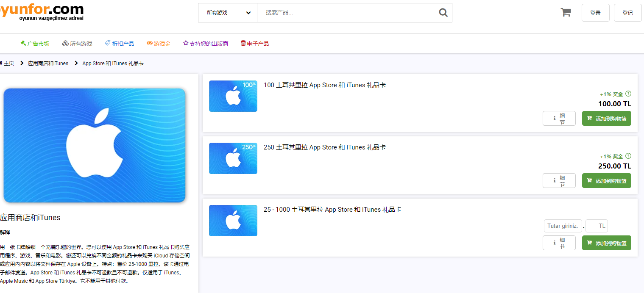Open the shopping cart icon
Image resolution: width=644 pixels, height=293 pixels.
566,12
